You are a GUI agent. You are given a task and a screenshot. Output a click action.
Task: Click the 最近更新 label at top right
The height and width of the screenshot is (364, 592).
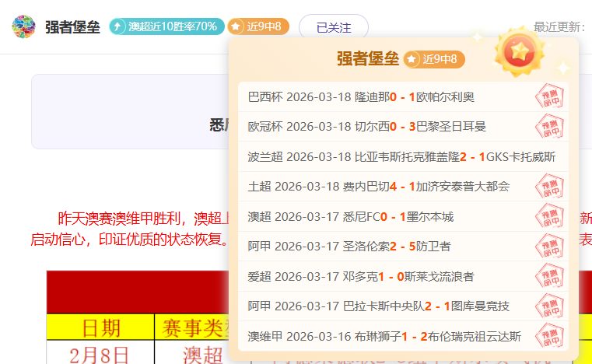coord(559,27)
